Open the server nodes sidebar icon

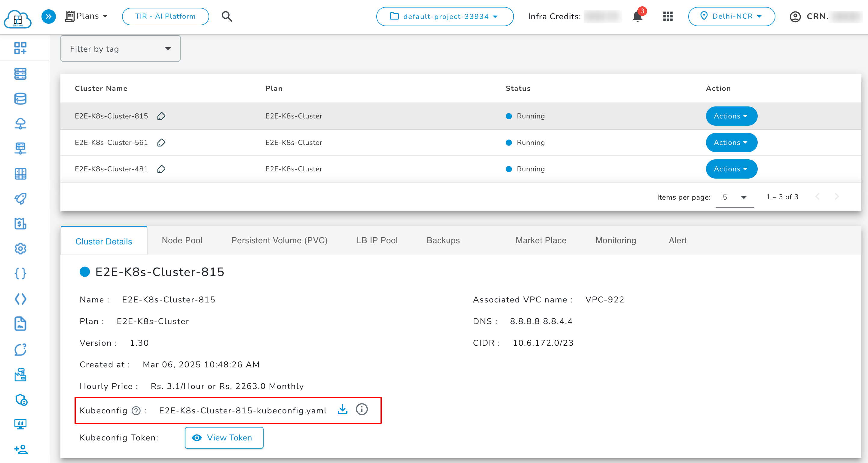[x=20, y=73]
